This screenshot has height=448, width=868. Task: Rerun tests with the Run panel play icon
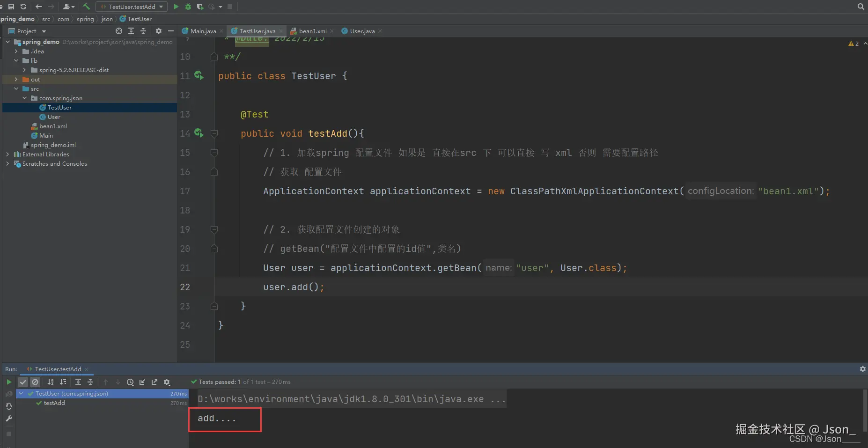9,382
